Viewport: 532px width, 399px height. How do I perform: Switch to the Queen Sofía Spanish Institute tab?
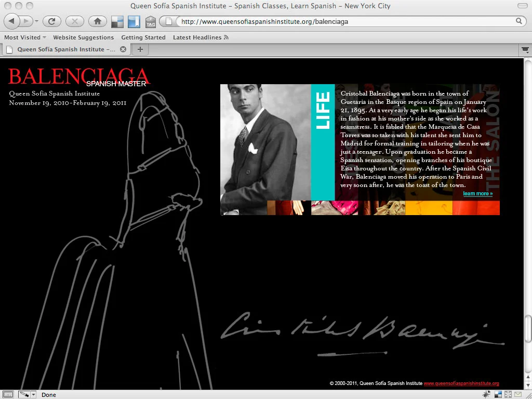point(65,49)
